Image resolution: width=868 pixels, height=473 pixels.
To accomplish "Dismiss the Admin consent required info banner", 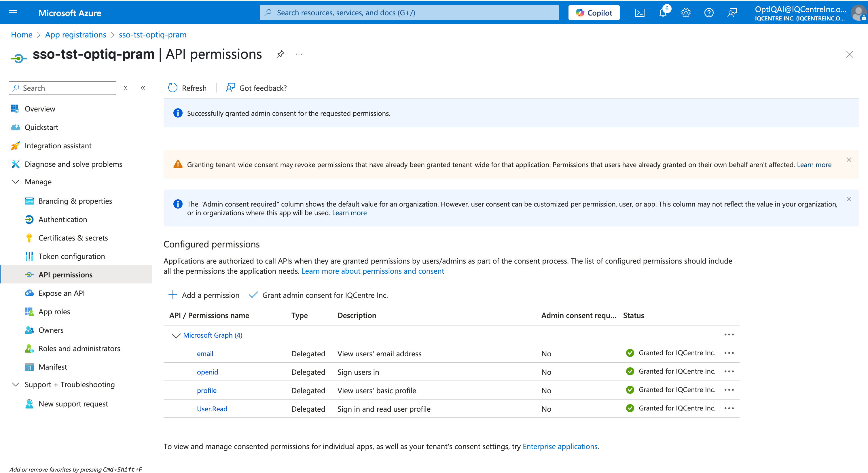I will click(x=849, y=199).
